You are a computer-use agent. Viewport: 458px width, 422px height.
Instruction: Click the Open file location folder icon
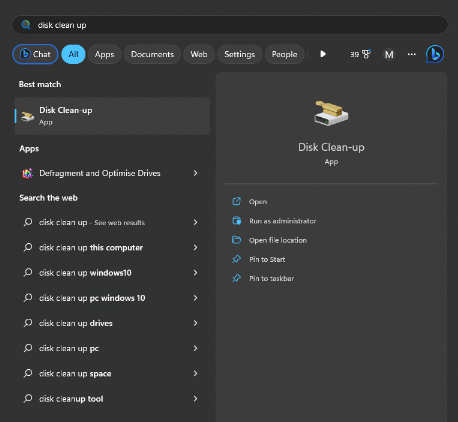pos(236,240)
